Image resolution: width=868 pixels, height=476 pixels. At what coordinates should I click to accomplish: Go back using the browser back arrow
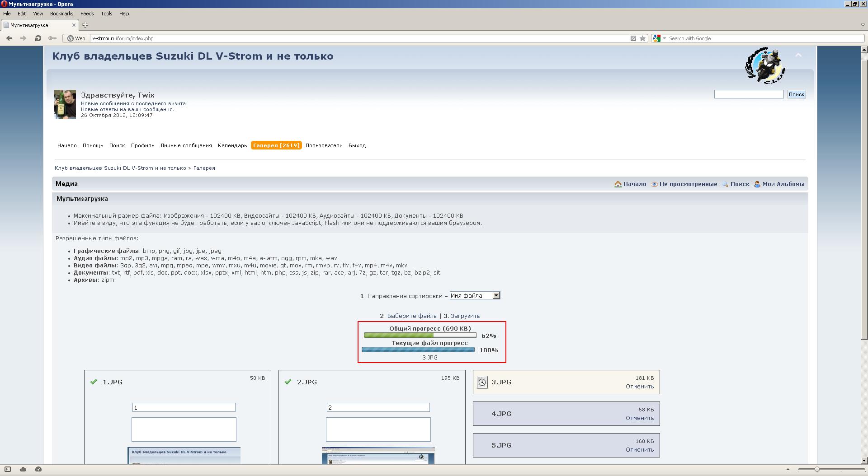click(9, 38)
